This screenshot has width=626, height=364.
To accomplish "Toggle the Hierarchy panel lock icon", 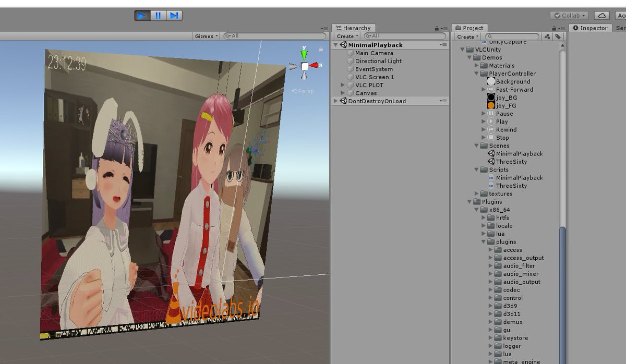I will (437, 28).
